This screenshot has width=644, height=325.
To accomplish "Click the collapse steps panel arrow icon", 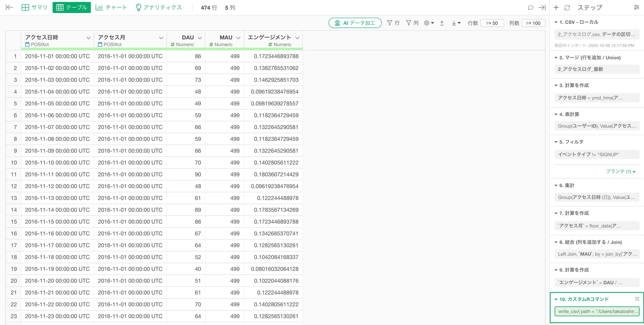I will 542,7.
